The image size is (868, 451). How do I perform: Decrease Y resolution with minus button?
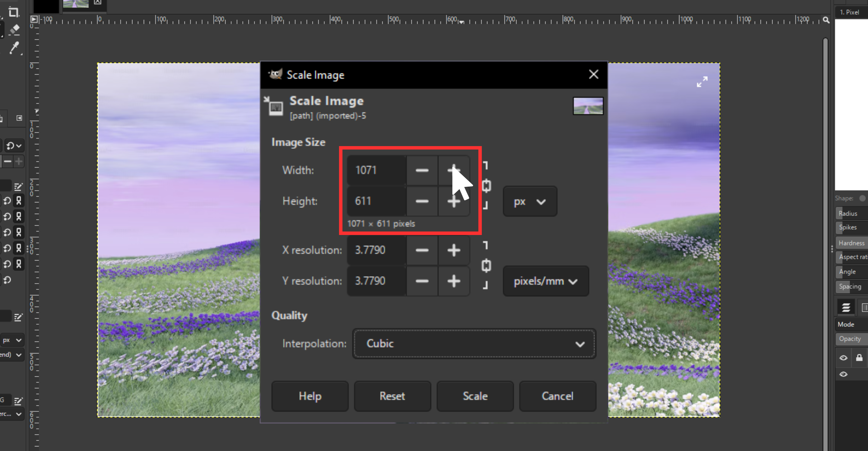422,281
